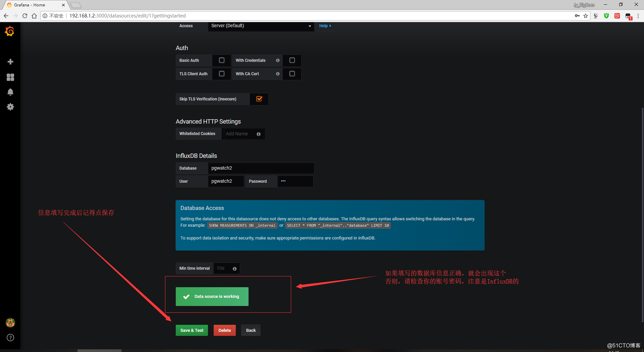644x352 pixels.
Task: Open a new browser tab
Action: (x=76, y=5)
